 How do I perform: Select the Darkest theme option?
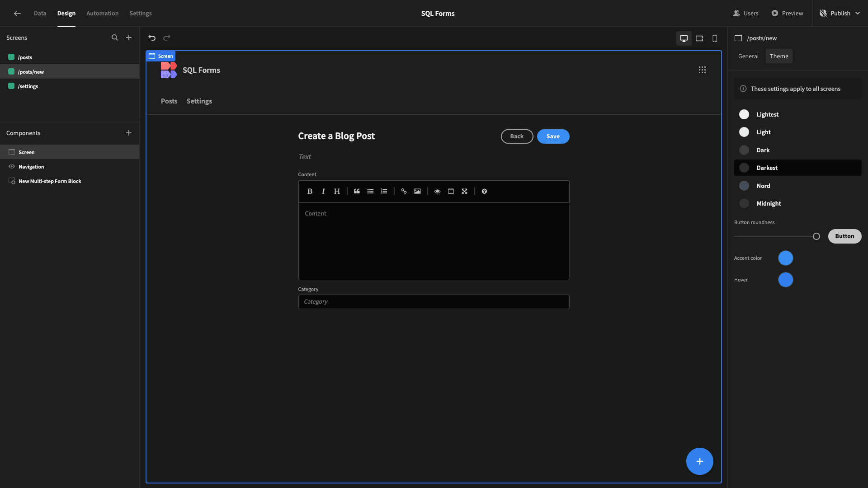pos(767,168)
